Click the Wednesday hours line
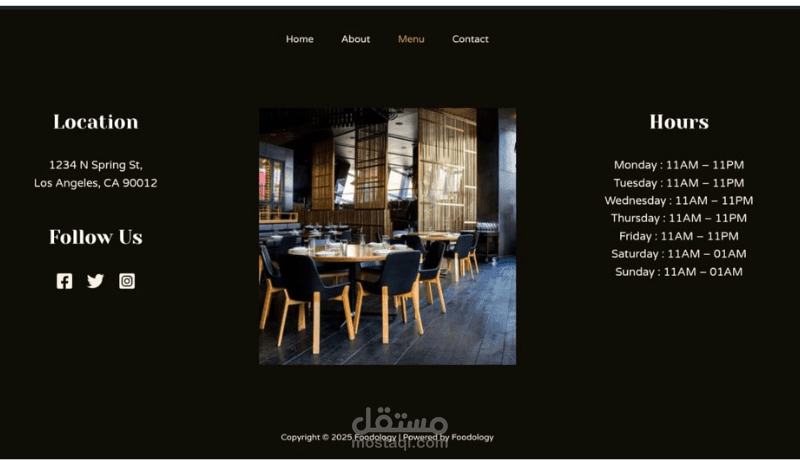The height and width of the screenshot is (460, 800). [679, 200]
